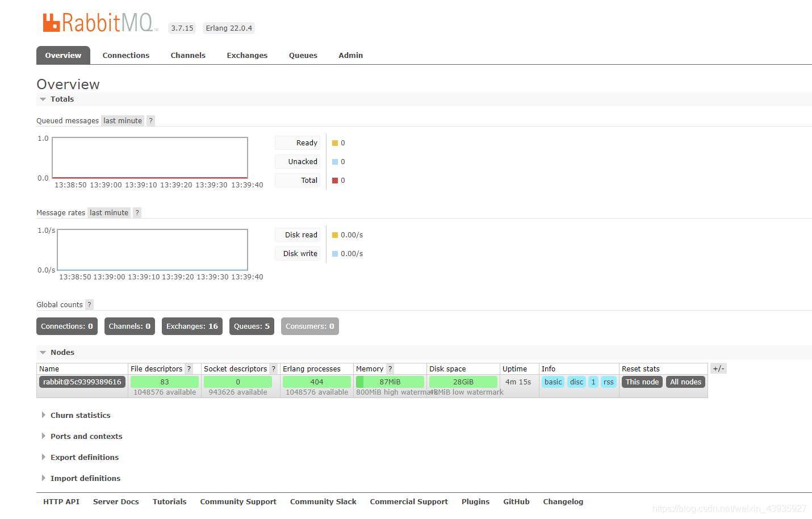This screenshot has height=519, width=812.
Task: Open the Admin tab
Action: [350, 55]
